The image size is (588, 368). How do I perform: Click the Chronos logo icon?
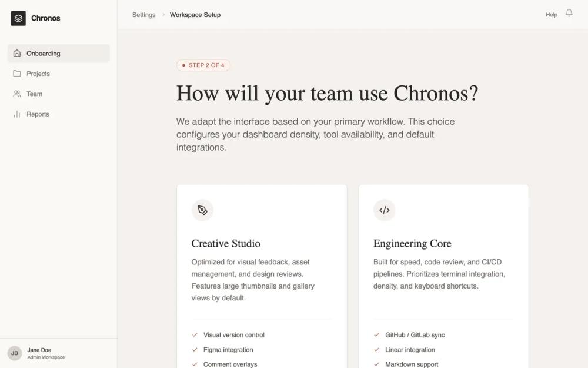pyautogui.click(x=17, y=18)
